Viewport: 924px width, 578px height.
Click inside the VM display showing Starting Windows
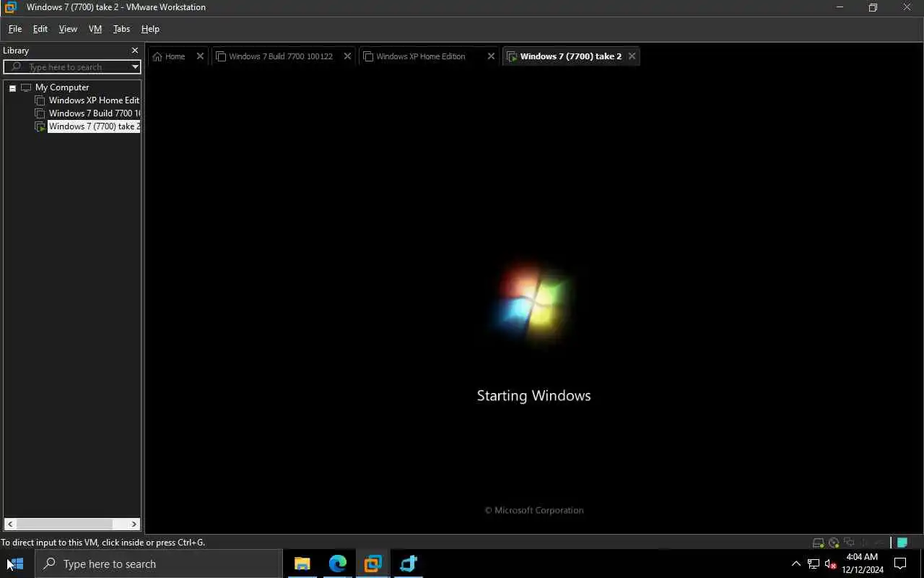point(533,300)
